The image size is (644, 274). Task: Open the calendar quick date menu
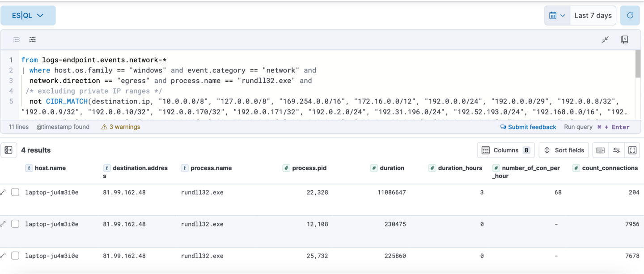click(557, 16)
